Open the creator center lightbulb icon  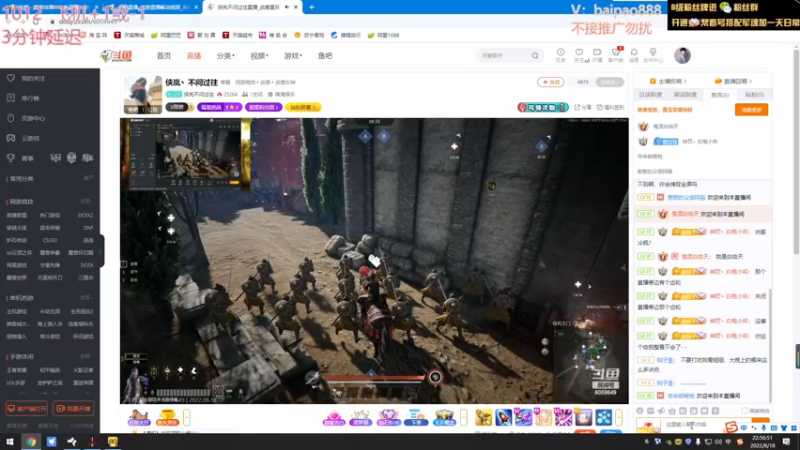[653, 55]
